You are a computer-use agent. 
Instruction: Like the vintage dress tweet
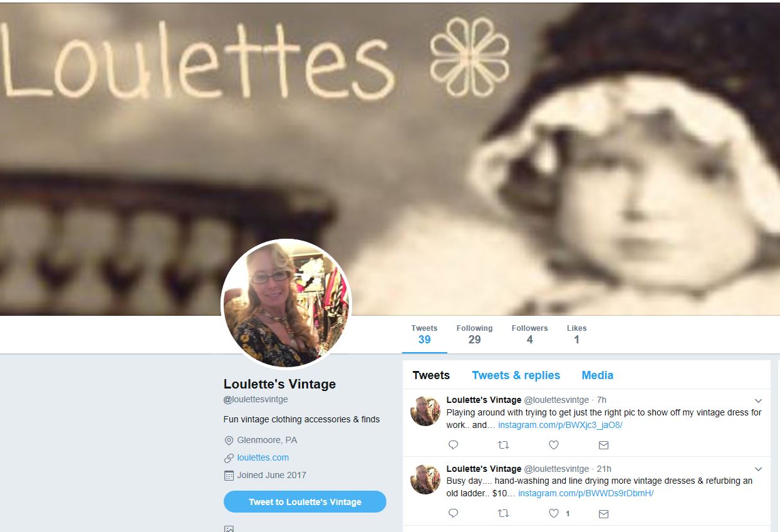tap(554, 445)
